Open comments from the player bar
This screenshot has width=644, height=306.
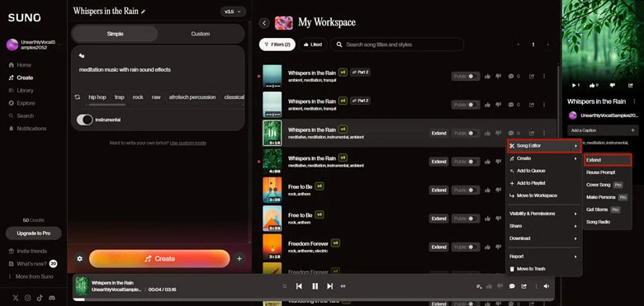tap(512, 286)
